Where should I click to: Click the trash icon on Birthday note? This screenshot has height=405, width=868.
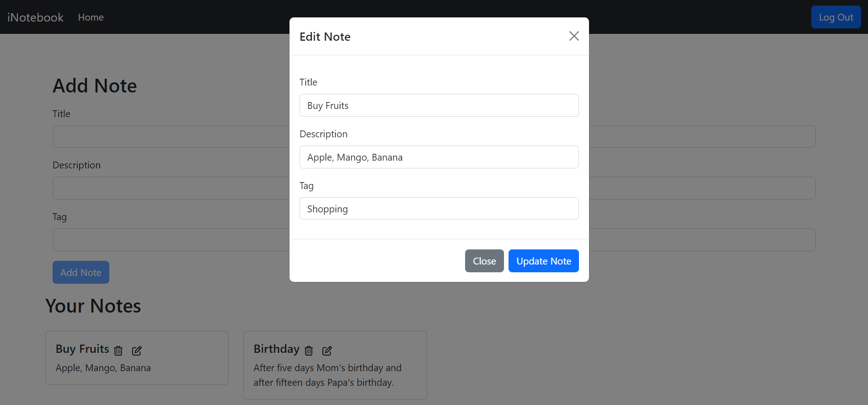pyautogui.click(x=308, y=351)
